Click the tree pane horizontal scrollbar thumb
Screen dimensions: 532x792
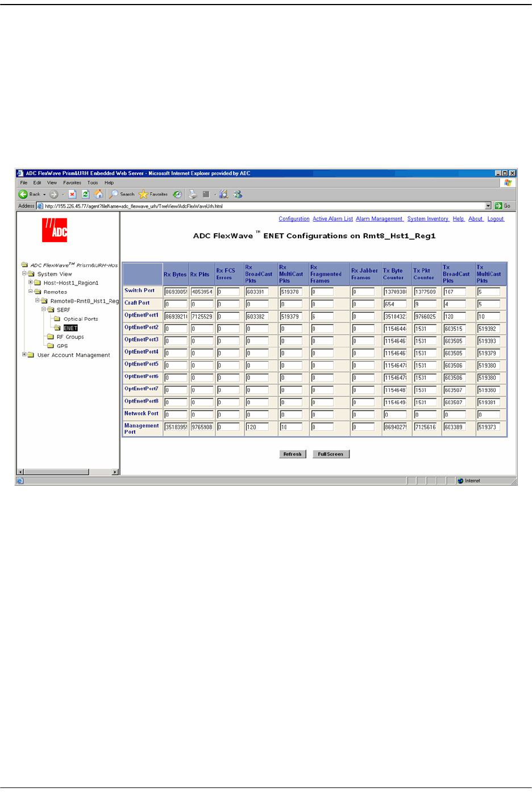point(56,472)
